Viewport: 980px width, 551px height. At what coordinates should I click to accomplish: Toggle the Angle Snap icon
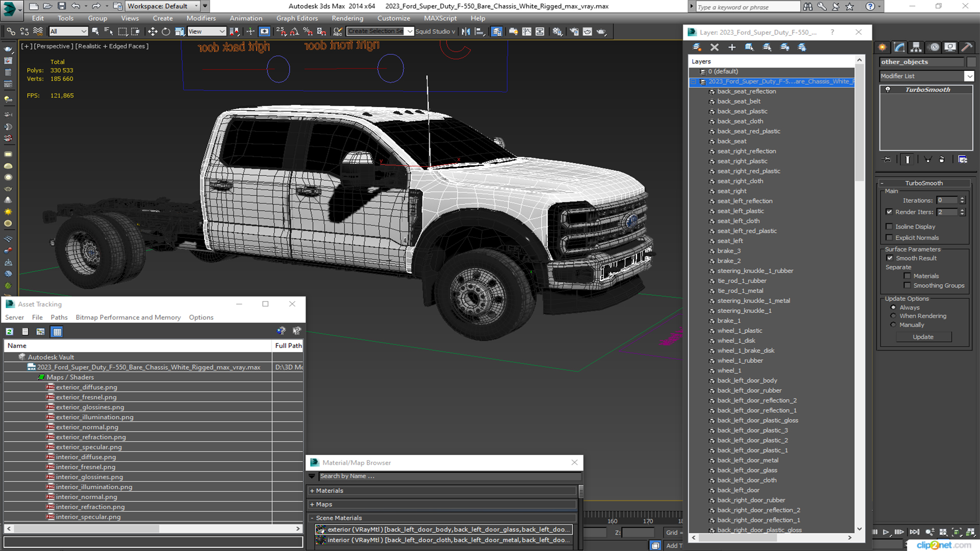[x=295, y=32]
